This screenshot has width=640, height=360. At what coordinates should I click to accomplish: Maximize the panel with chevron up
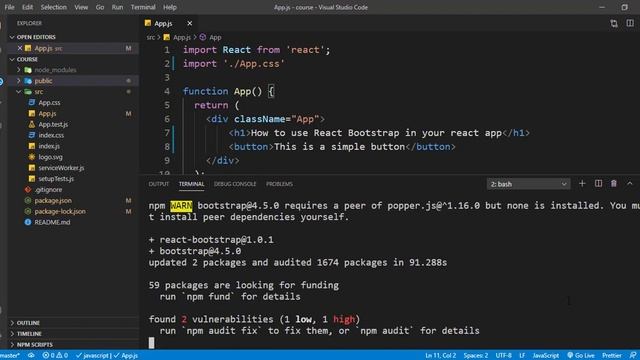(630, 184)
